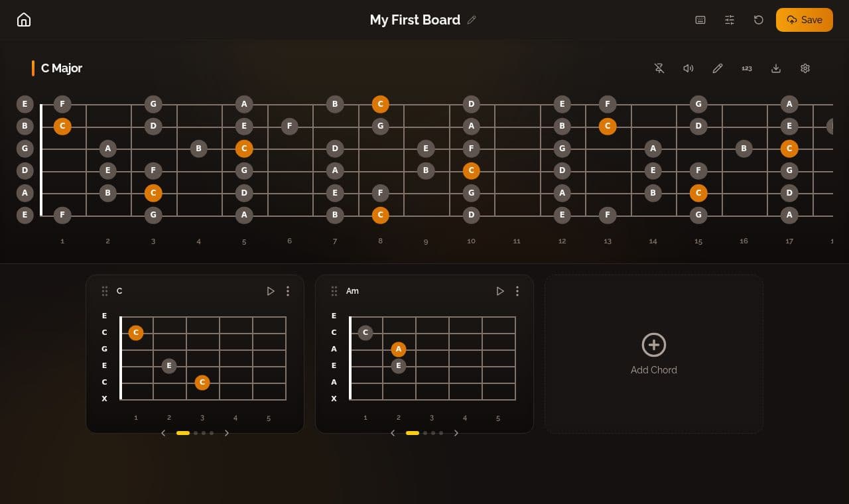Click the gray E note in the C diagram

pos(169,365)
